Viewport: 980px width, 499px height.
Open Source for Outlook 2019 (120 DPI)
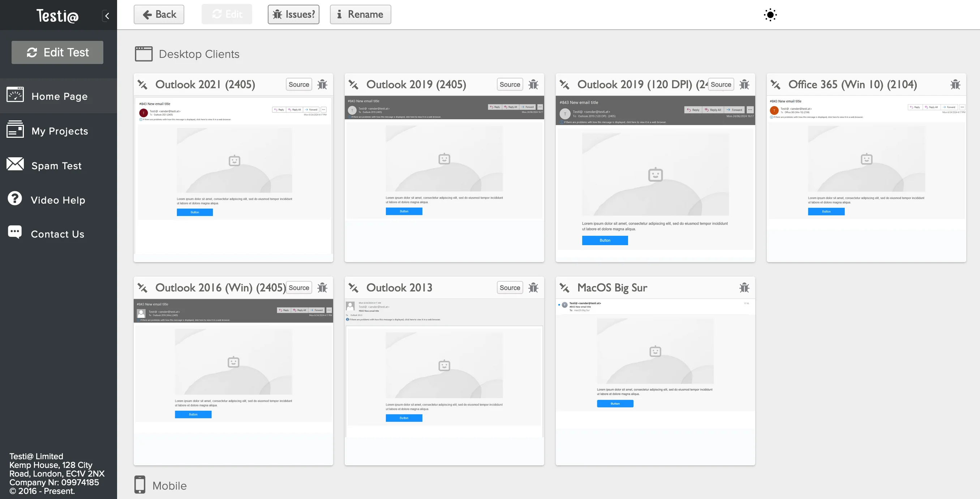tap(721, 85)
